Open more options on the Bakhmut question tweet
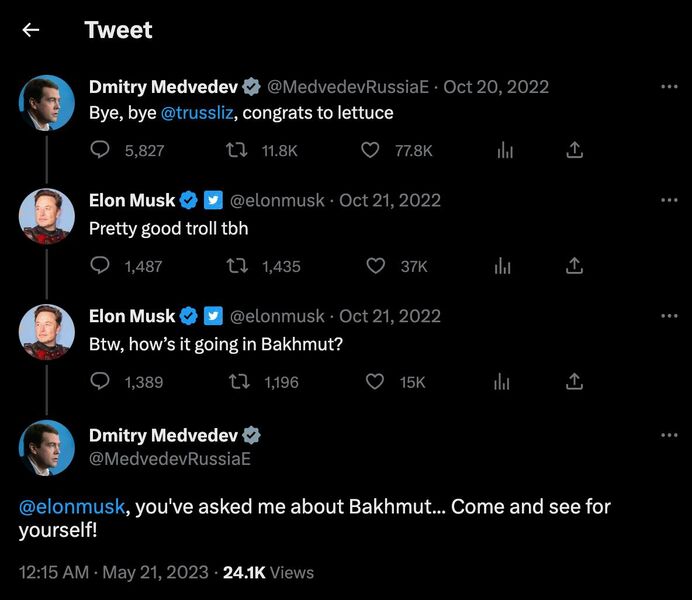This screenshot has height=600, width=692. pos(669,316)
